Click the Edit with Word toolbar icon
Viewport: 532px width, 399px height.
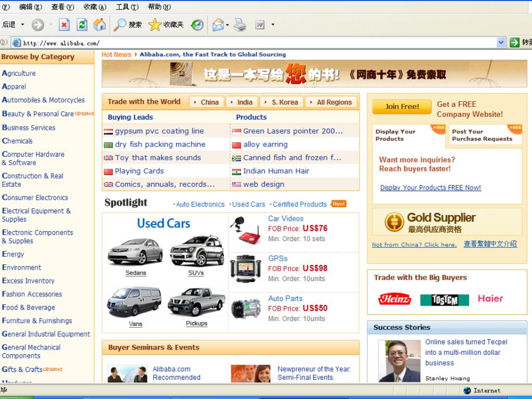[260, 24]
